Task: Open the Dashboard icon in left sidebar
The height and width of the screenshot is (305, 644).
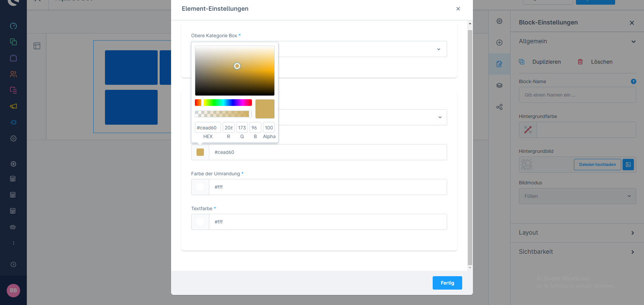Action: [x=13, y=26]
